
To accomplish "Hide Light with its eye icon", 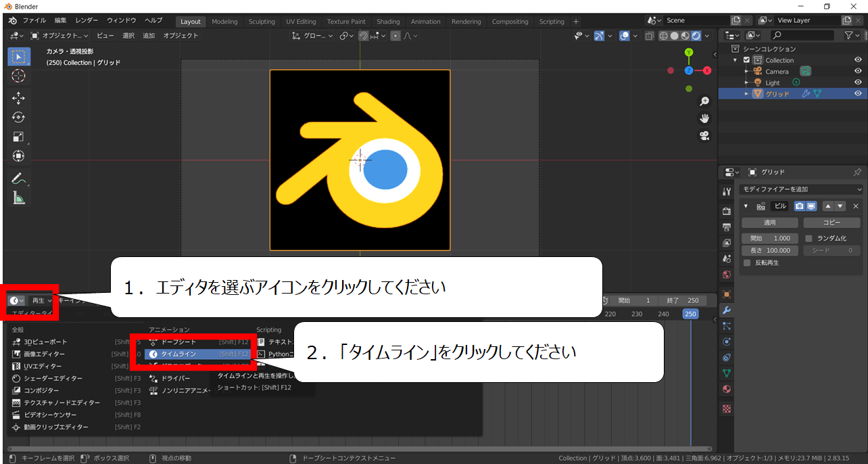I will click(x=858, y=83).
